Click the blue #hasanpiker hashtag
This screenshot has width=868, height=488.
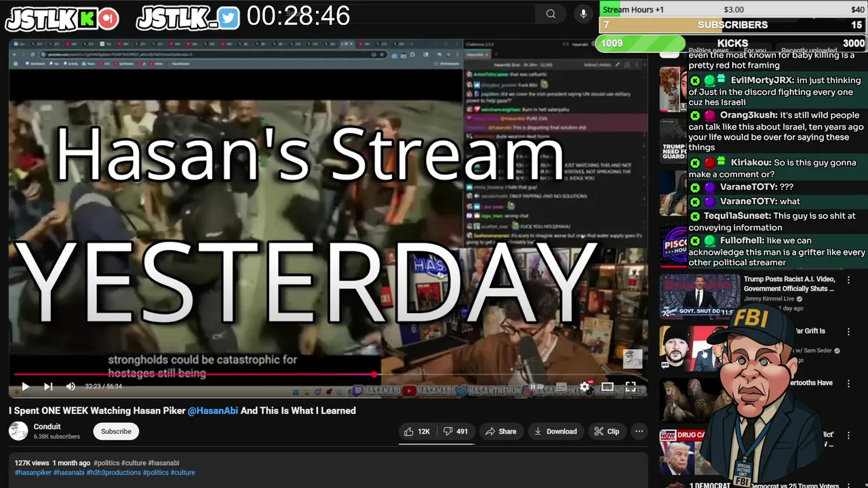(x=33, y=472)
